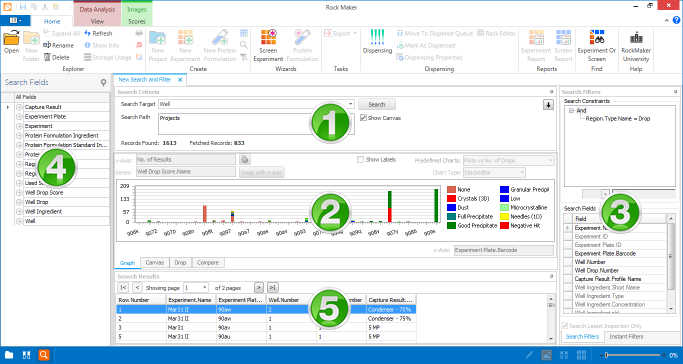The width and height of the screenshot is (683, 364).
Task: Open the Dispensing tool
Action: tap(377, 42)
